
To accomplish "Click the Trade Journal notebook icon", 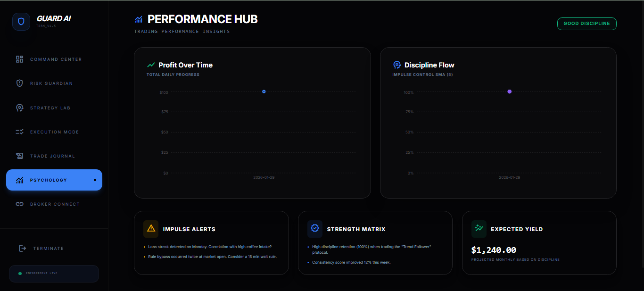I will [x=19, y=156].
